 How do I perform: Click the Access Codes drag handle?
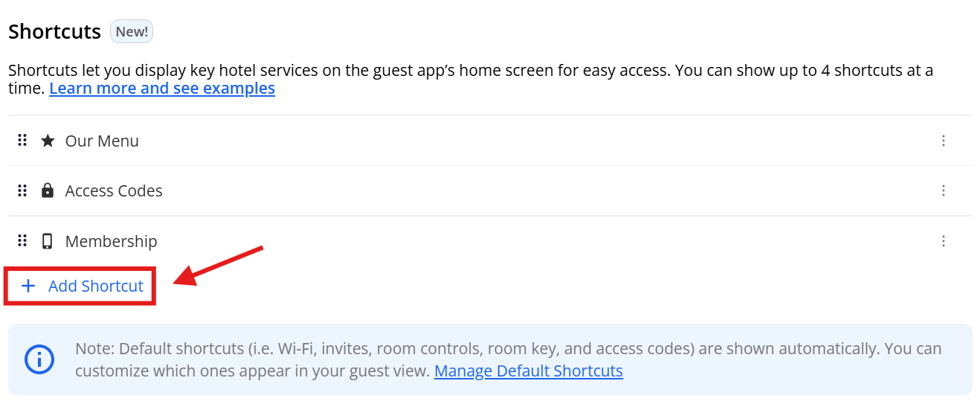coord(22,190)
